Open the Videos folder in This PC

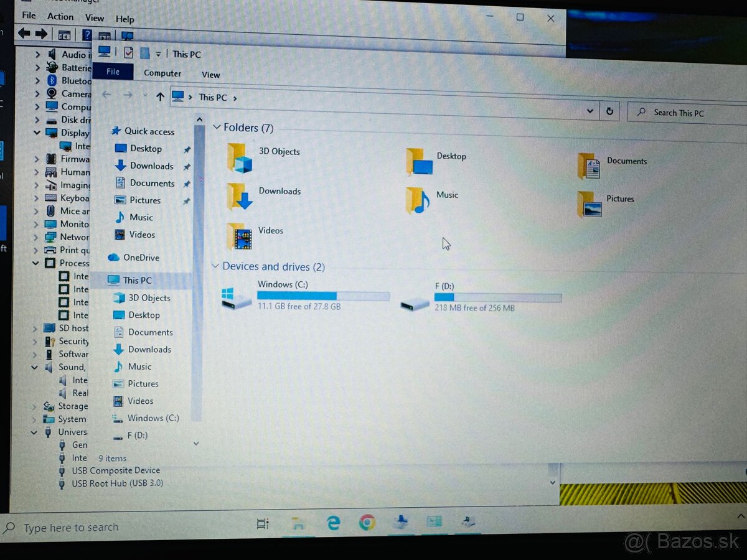[270, 230]
